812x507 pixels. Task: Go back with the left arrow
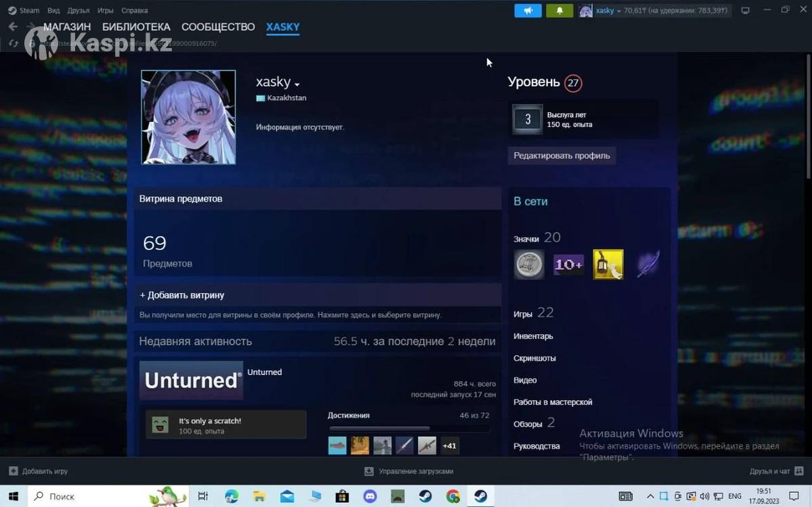click(13, 27)
